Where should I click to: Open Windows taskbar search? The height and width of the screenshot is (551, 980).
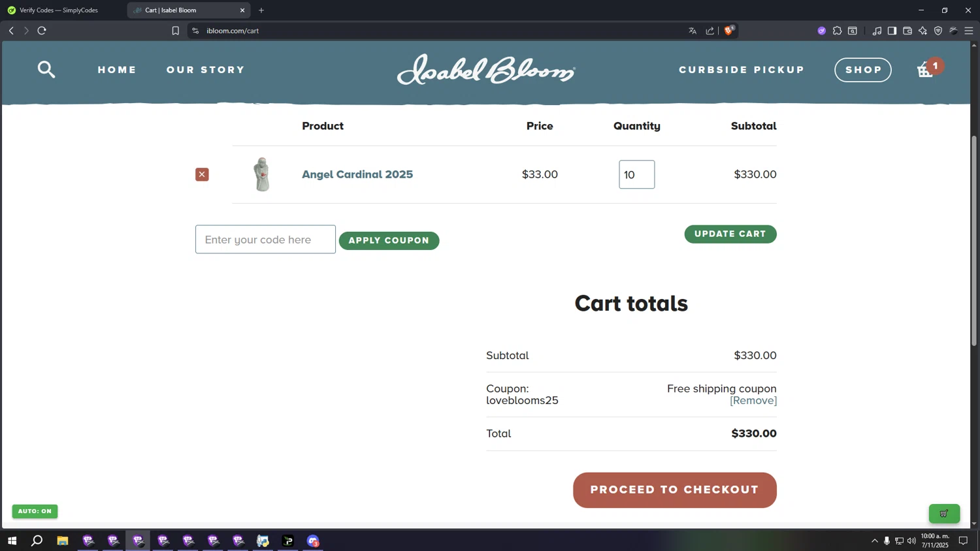37,541
